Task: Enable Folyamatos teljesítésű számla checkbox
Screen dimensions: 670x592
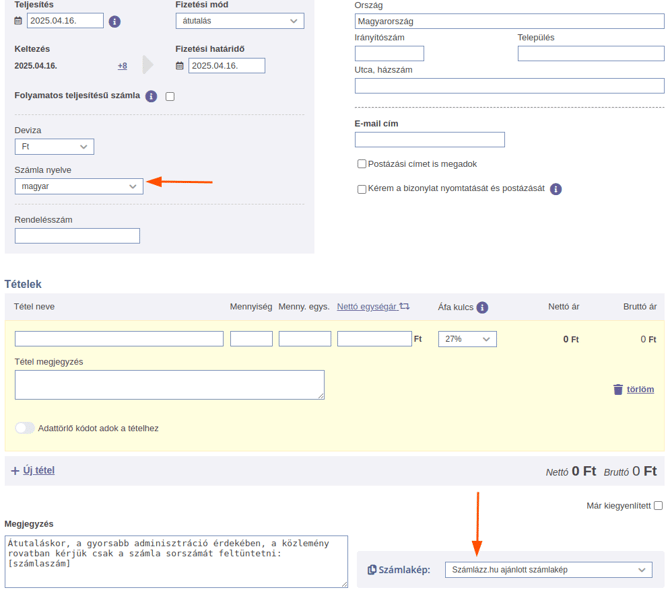Action: (170, 97)
